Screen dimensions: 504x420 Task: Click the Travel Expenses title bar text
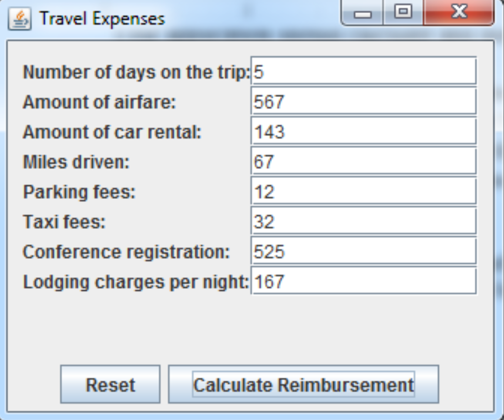tap(102, 19)
